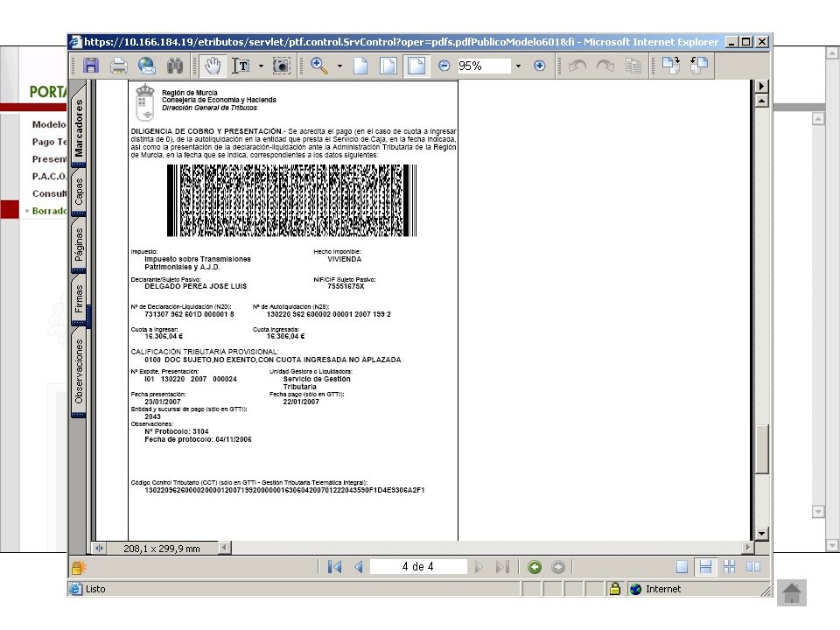840x630 pixels.
Task: Open the document pane options arrow
Action: click(761, 87)
